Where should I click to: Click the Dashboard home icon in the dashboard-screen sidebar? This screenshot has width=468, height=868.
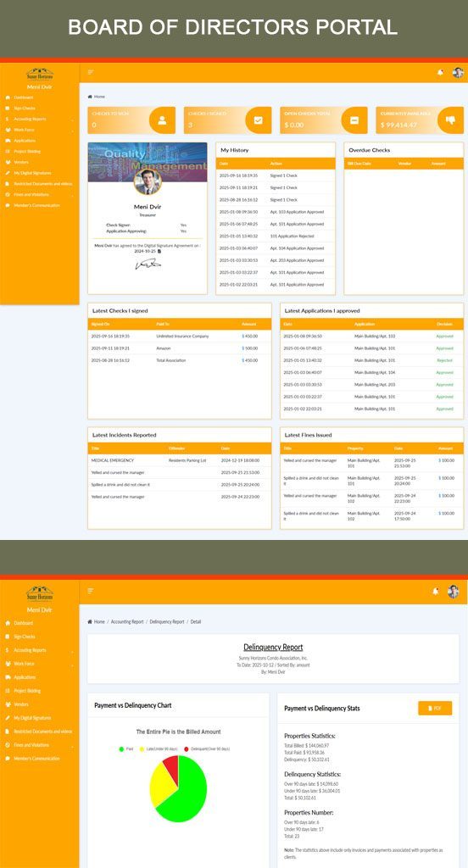coord(8,97)
